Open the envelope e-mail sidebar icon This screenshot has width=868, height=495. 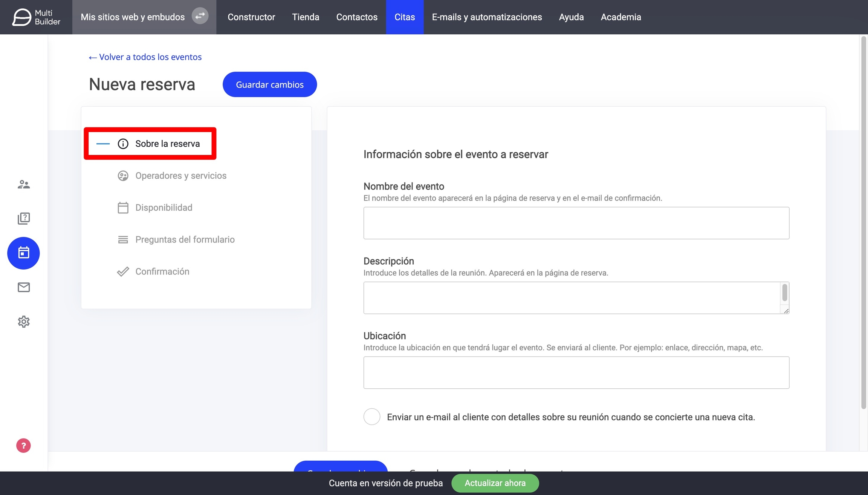(x=23, y=287)
